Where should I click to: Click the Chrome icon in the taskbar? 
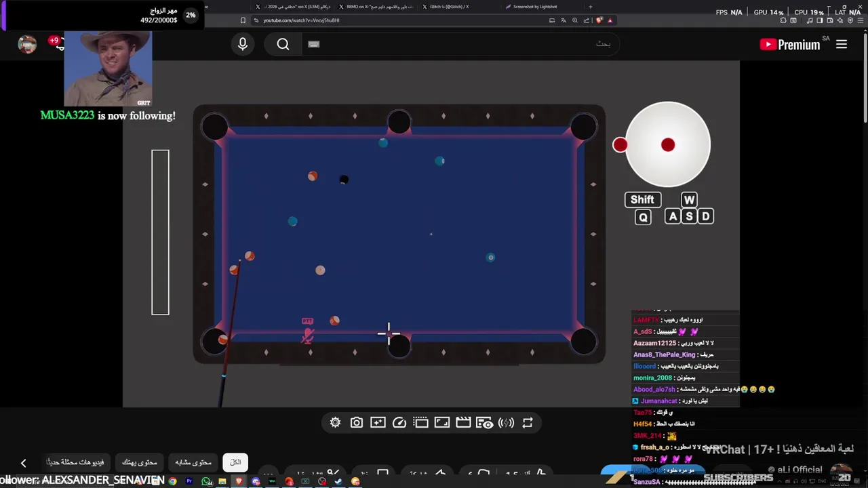tap(173, 481)
